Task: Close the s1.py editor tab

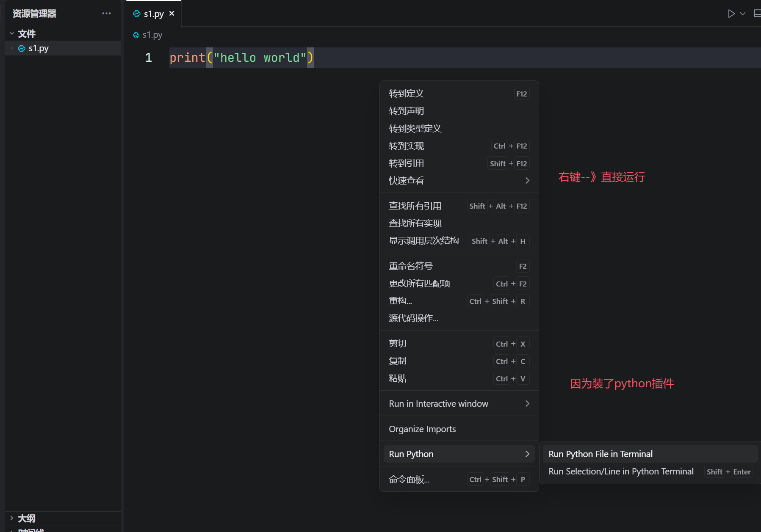Action: pos(172,14)
